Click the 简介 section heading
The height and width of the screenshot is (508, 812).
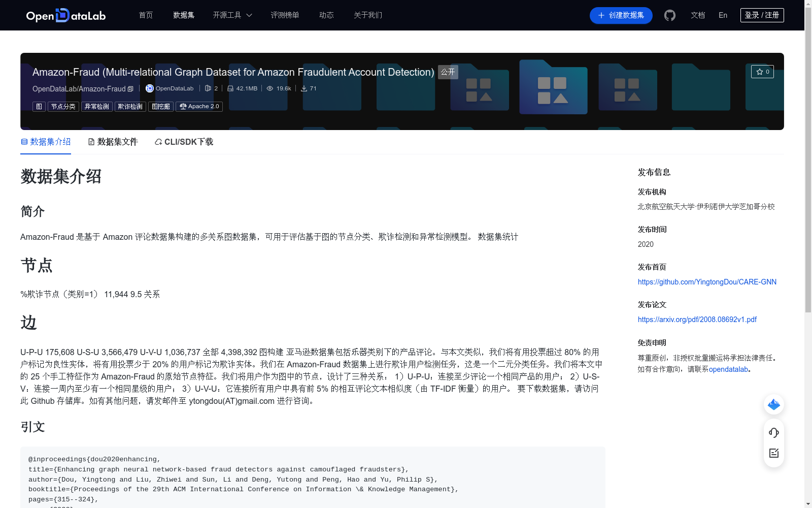tap(32, 211)
